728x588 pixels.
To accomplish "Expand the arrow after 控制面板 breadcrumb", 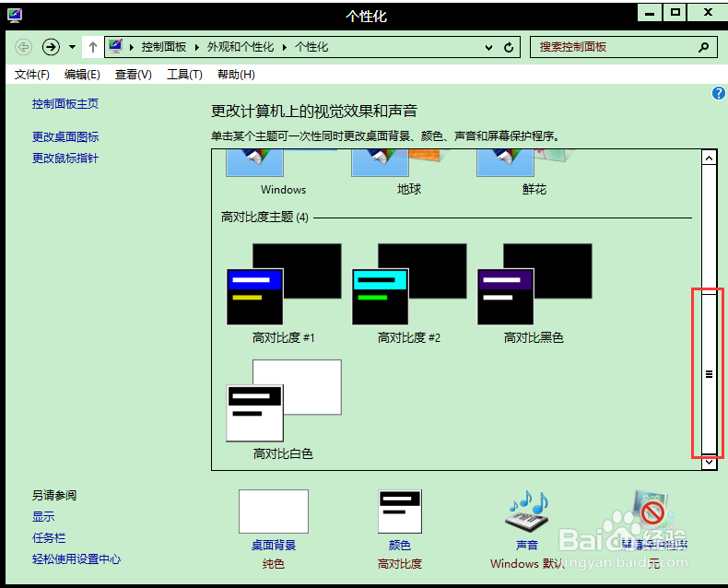I will [x=197, y=47].
